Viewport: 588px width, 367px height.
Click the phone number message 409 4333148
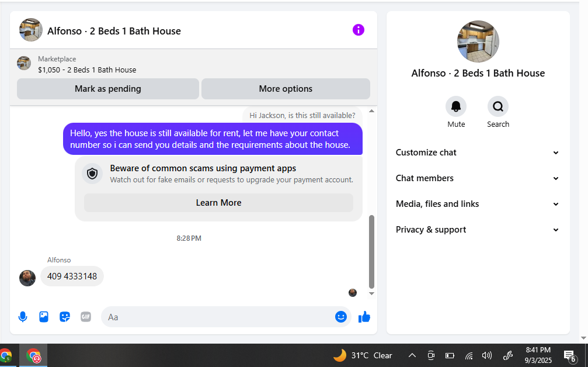[x=72, y=276]
